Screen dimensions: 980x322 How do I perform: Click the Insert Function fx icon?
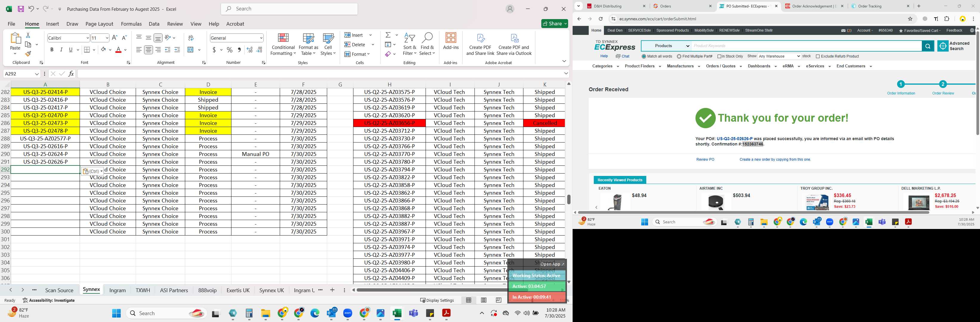tap(71, 74)
